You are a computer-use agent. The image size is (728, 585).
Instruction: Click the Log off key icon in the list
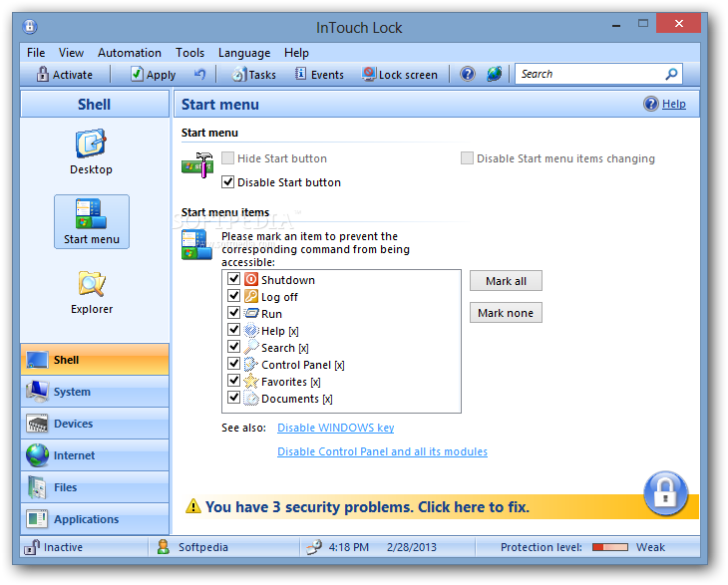coord(251,296)
